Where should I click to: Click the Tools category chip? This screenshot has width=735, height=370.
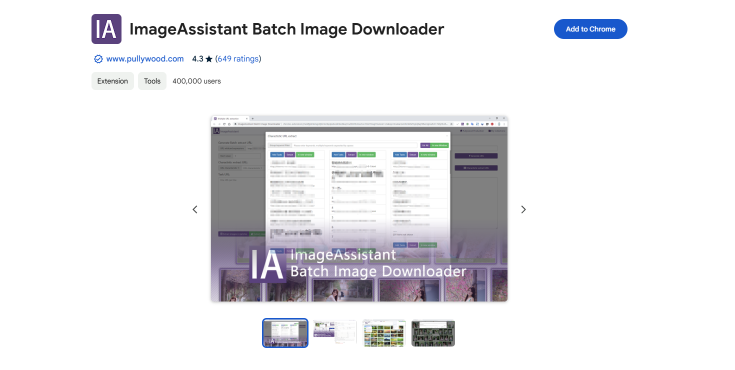coord(152,81)
